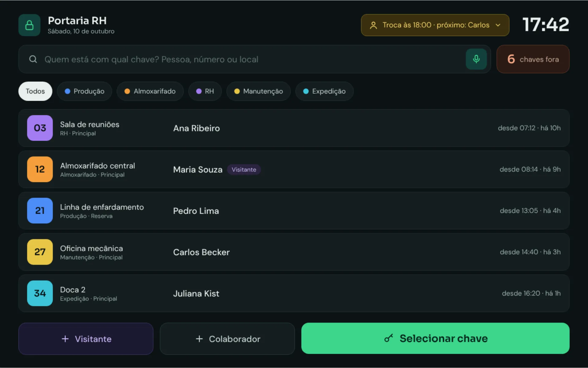
Task: Click 'Manutenção · Principal' subtitle
Action: point(91,257)
